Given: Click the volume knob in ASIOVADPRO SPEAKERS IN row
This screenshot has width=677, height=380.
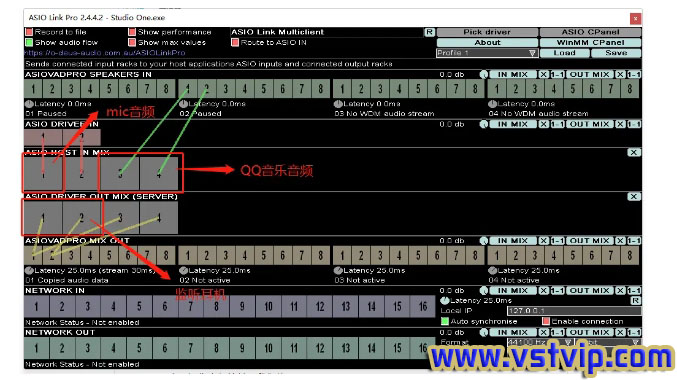Looking at the screenshot, I should tap(484, 75).
